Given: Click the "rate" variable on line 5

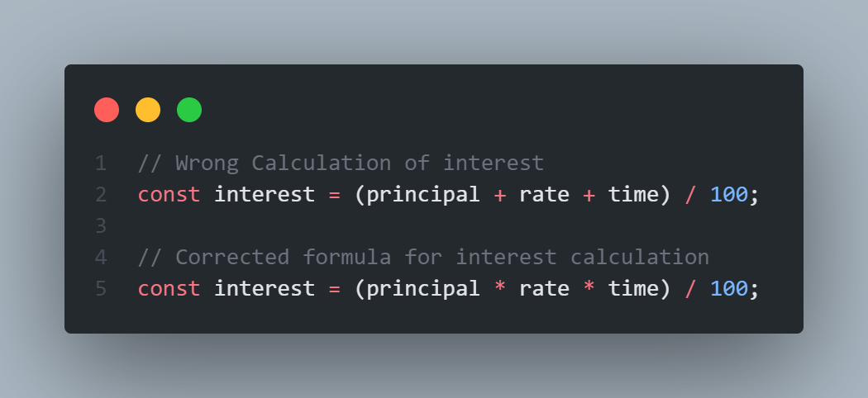Looking at the screenshot, I should tap(544, 288).
